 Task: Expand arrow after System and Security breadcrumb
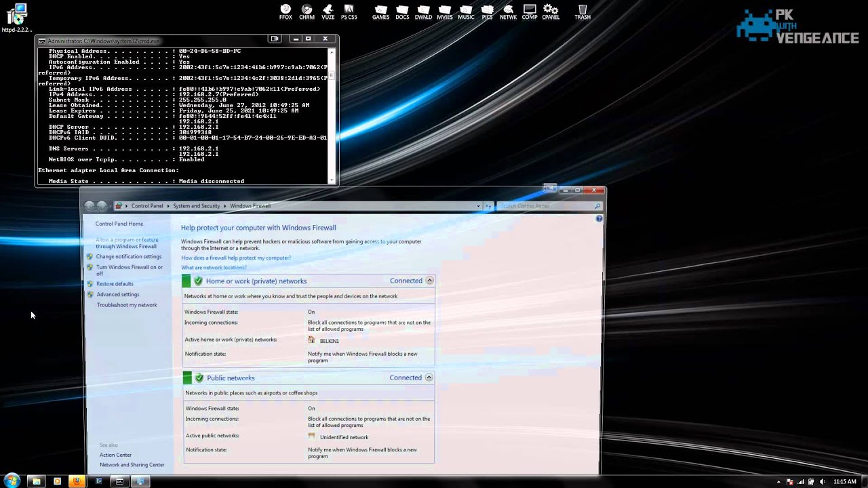224,206
